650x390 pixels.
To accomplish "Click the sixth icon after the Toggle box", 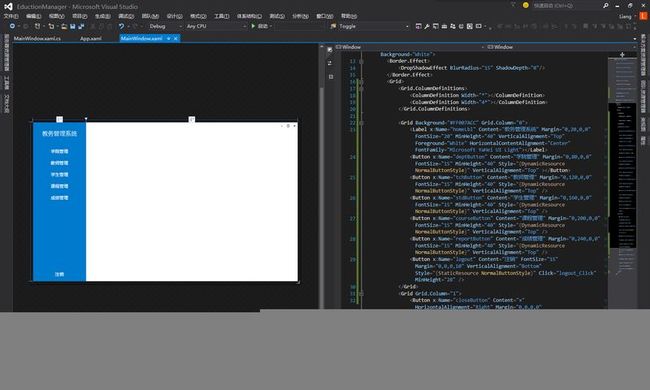I will [x=461, y=26].
